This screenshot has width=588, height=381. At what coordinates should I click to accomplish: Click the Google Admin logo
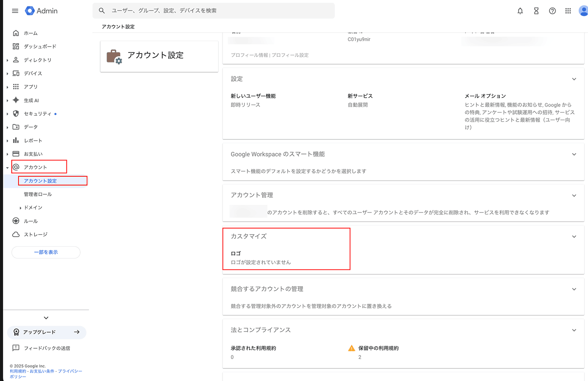[41, 11]
